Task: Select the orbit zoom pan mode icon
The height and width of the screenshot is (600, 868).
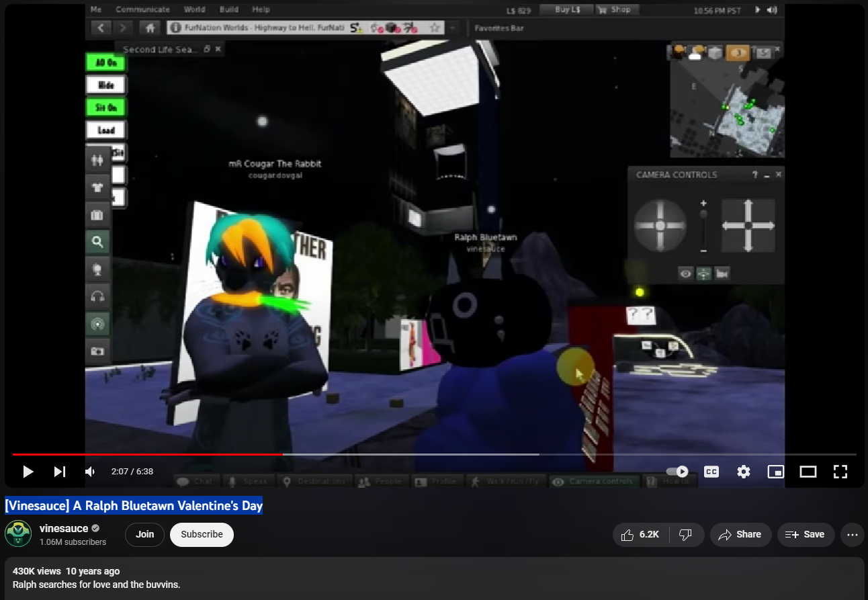Action: point(703,273)
